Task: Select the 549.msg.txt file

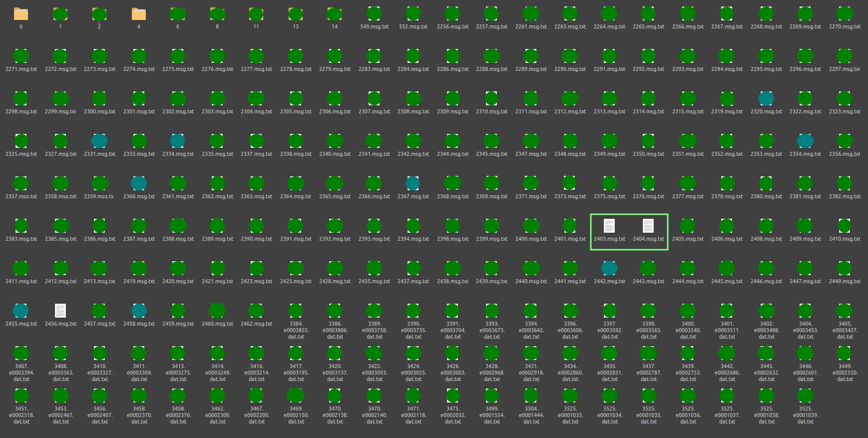Action: click(374, 14)
